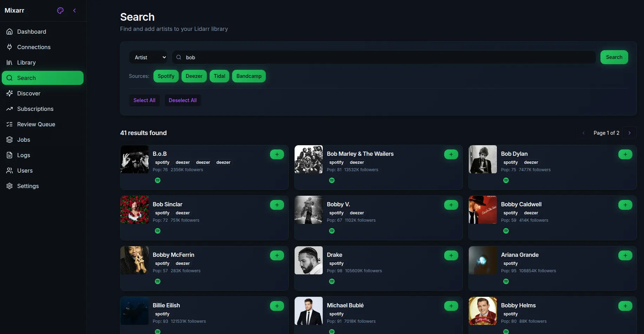The width and height of the screenshot is (644, 334).
Task: Click the Spotify icon under Ariana Grande
Action: tap(506, 281)
